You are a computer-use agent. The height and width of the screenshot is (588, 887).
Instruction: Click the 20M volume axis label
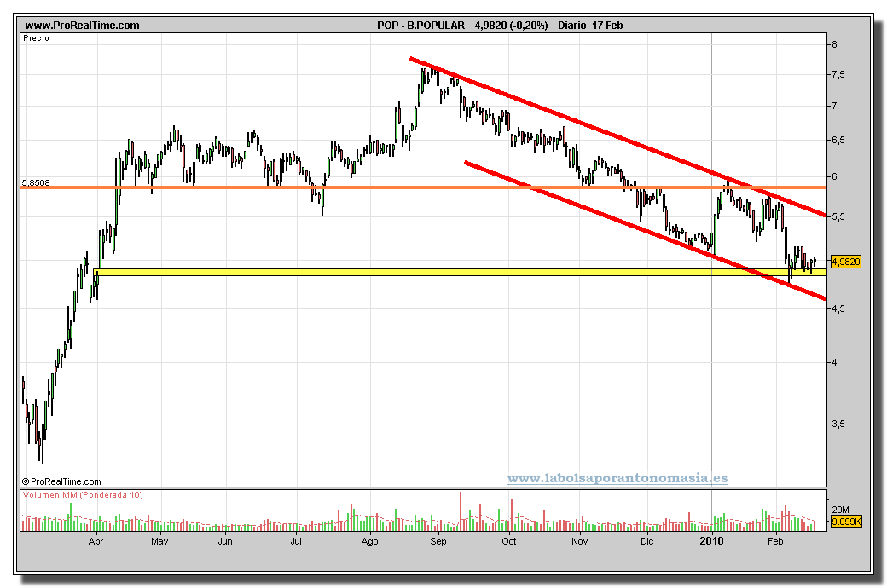[x=841, y=510]
